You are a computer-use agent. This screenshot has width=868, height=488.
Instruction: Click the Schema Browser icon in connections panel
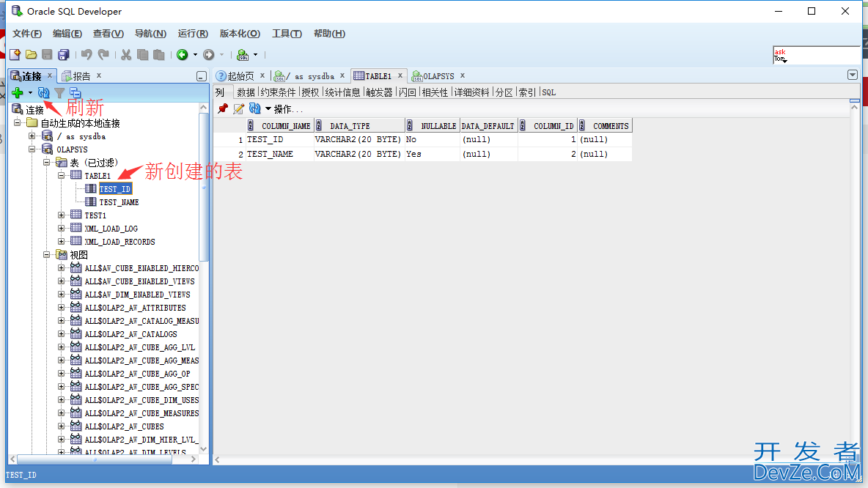tap(75, 92)
